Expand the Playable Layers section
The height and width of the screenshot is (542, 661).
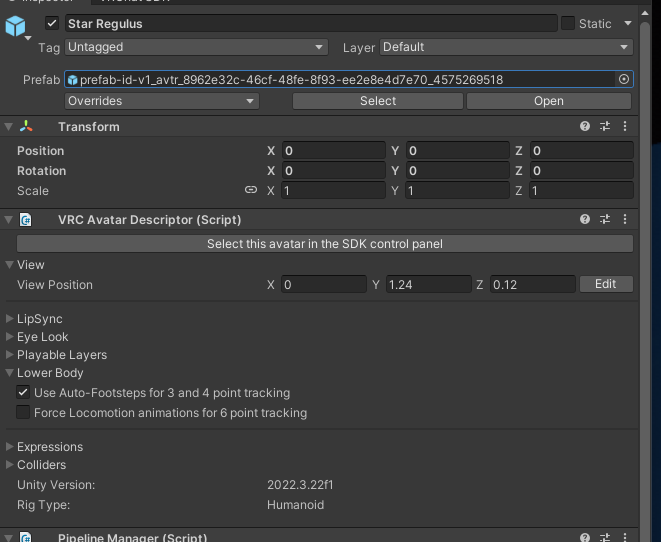[x=9, y=354]
